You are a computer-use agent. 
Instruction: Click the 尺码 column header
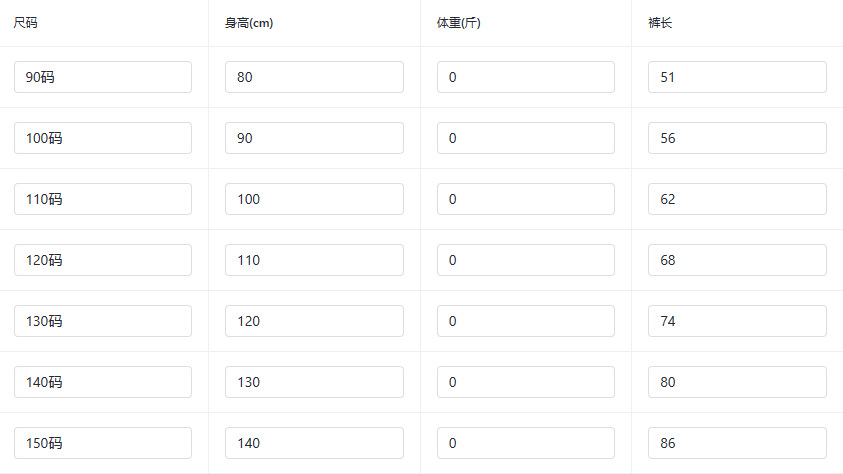[x=26, y=23]
